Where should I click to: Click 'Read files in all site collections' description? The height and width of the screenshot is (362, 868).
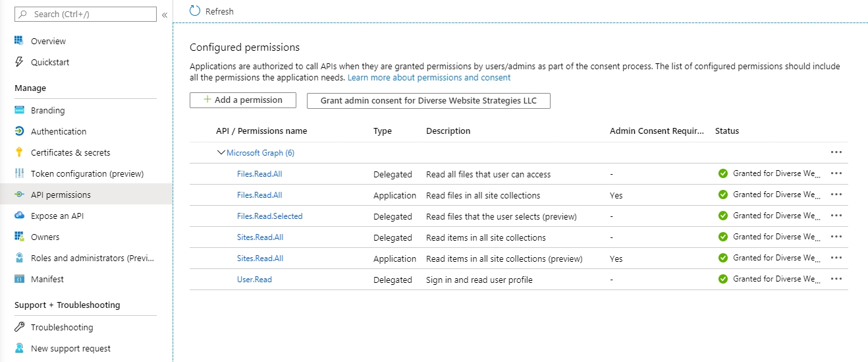click(x=483, y=195)
